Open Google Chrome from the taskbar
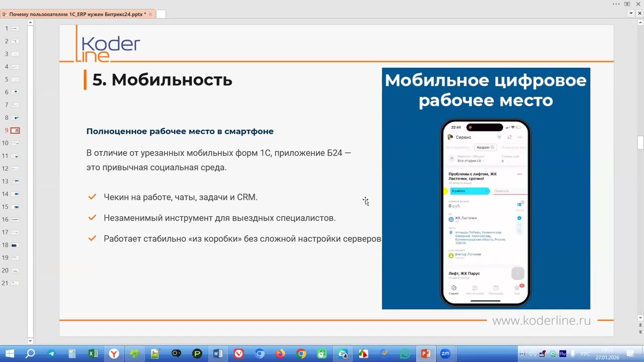The height and width of the screenshot is (362, 644). 301,354
